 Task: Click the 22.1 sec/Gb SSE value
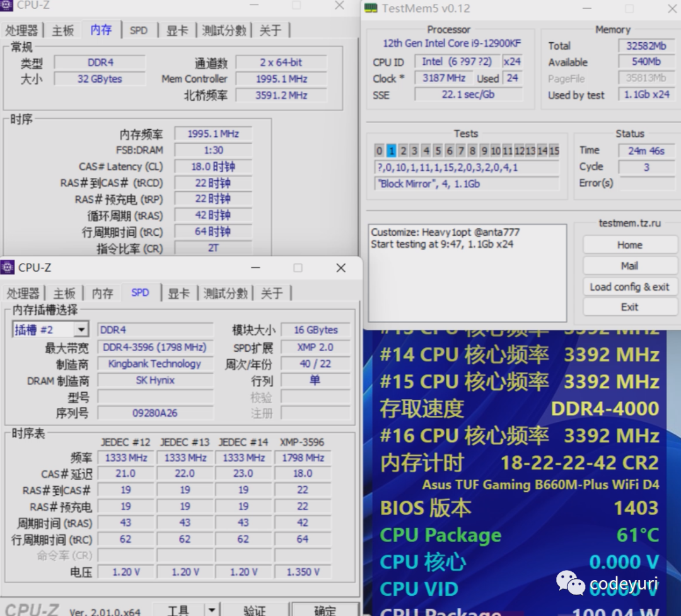coord(468,95)
